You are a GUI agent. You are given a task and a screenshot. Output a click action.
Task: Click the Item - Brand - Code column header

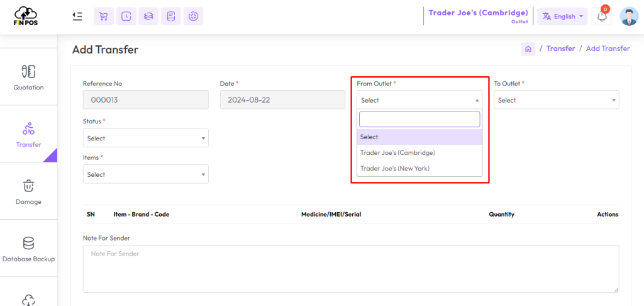(142, 214)
